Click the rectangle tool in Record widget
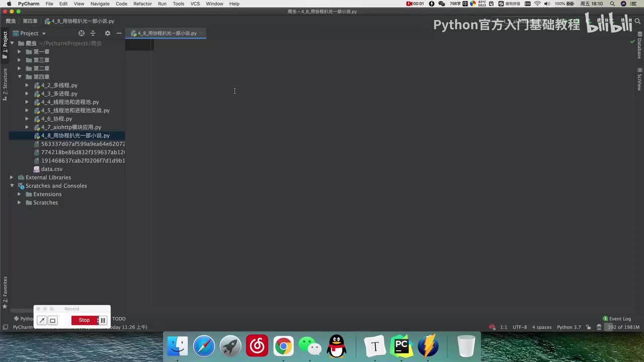The height and width of the screenshot is (362, 644). [52, 320]
